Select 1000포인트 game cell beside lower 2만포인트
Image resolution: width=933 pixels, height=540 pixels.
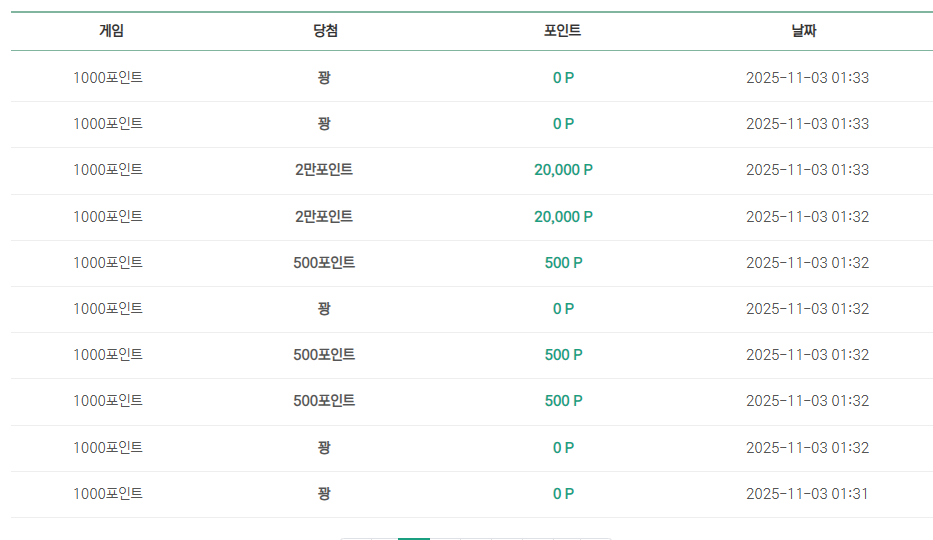point(108,216)
